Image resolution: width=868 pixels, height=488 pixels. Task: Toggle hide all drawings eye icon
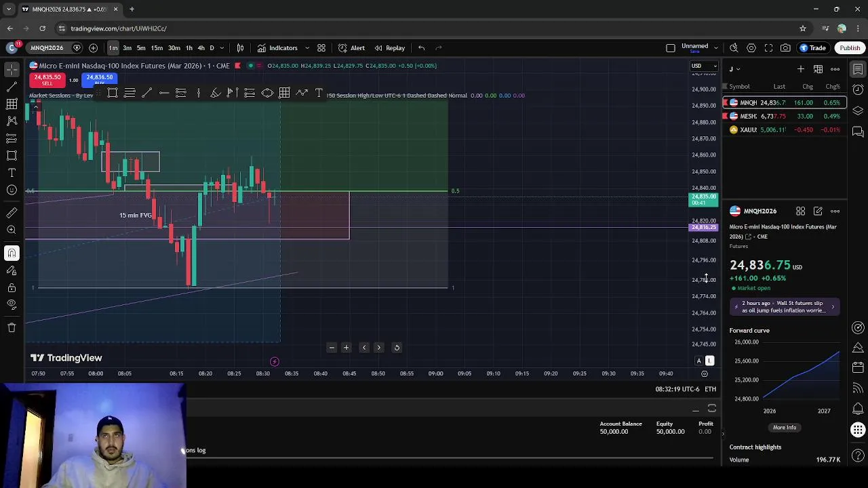[12, 305]
